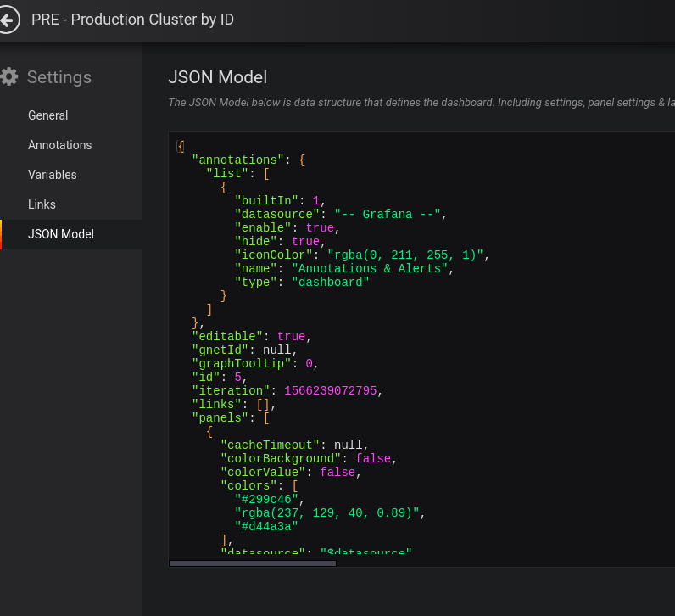Click the "dashboard" type value

point(330,283)
